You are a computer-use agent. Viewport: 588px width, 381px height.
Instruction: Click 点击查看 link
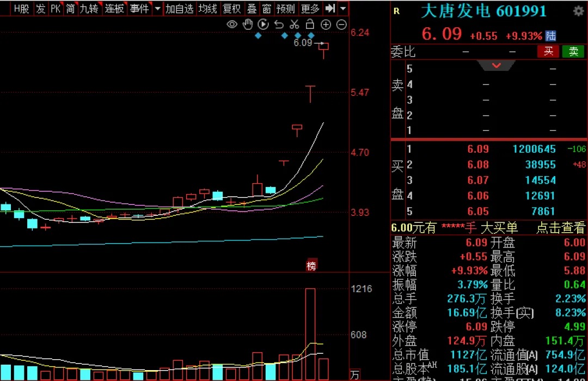(560, 227)
